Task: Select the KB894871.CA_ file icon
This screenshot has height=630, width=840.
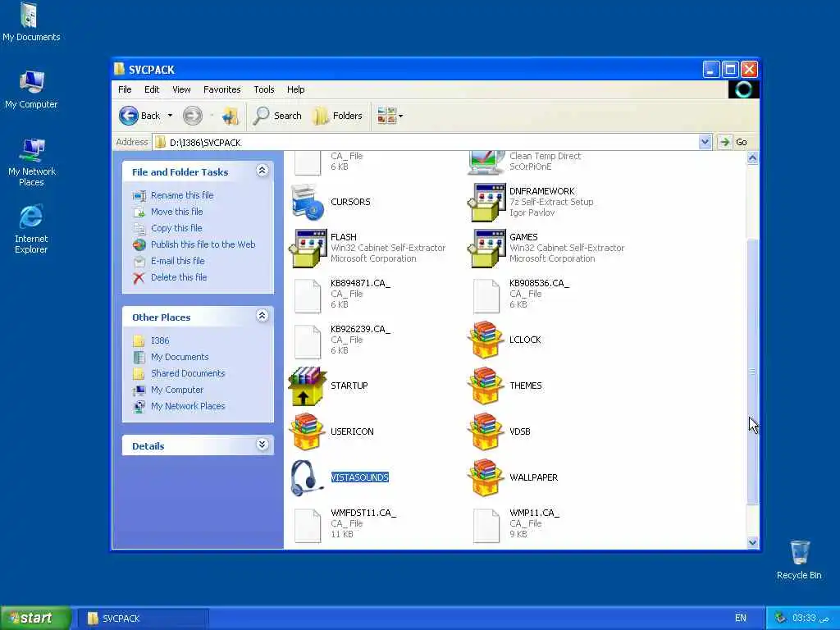Action: point(308,295)
